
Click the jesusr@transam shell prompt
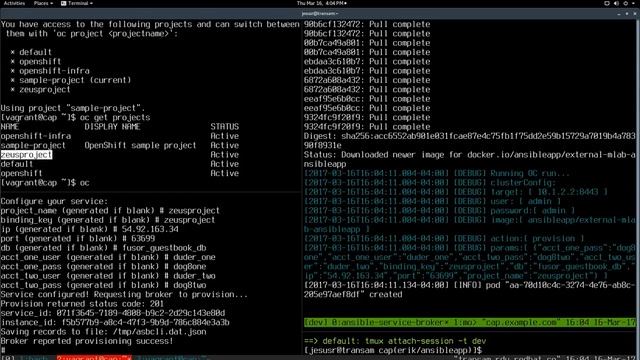point(393,351)
